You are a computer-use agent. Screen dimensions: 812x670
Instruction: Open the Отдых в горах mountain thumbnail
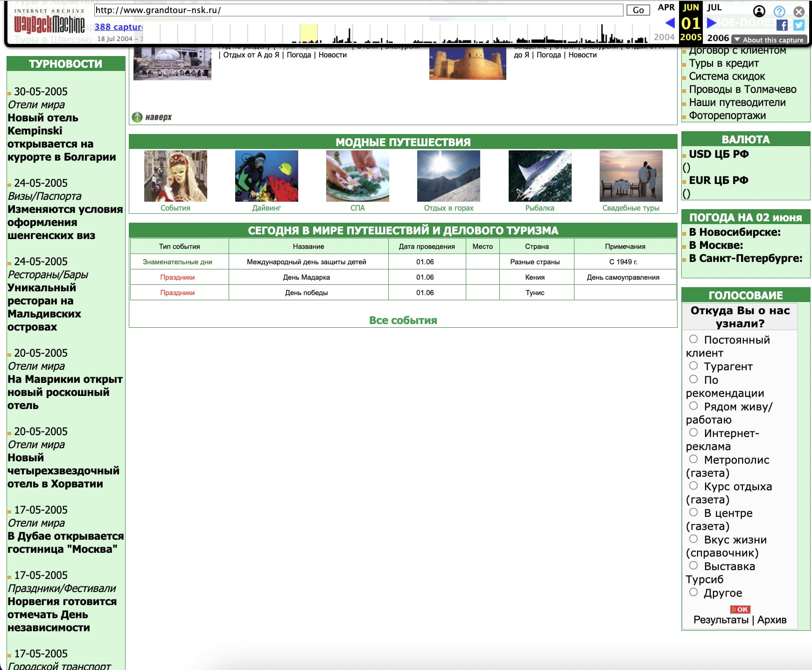(448, 176)
